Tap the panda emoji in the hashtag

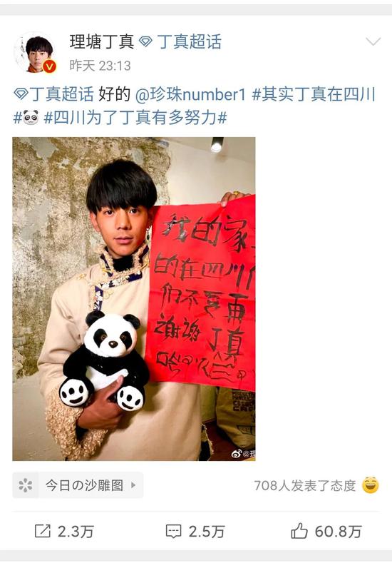click(31, 118)
